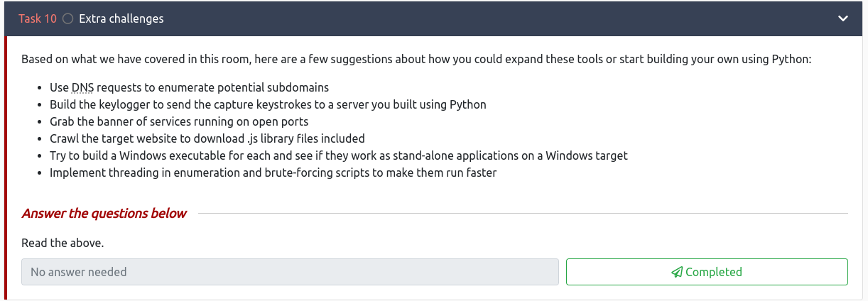Click the underlined DNS abbreviation

point(82,88)
